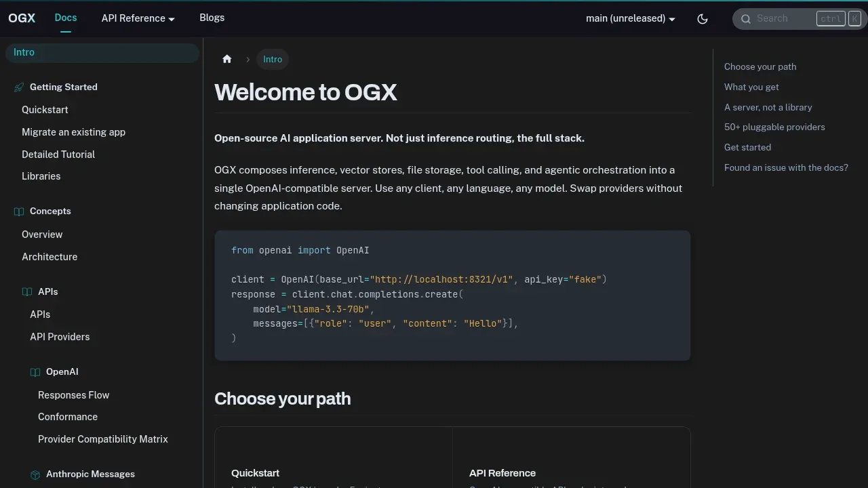Open Architecture page

pyautogui.click(x=50, y=257)
